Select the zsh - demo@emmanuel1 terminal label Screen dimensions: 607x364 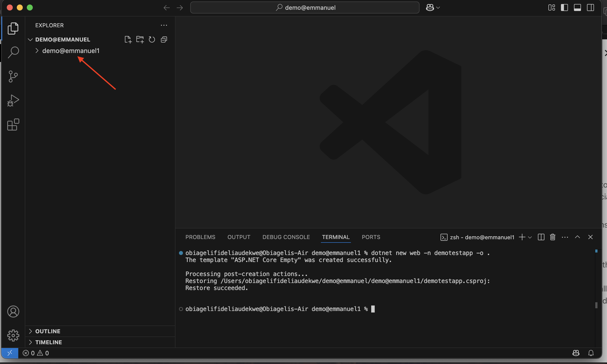coord(477,237)
